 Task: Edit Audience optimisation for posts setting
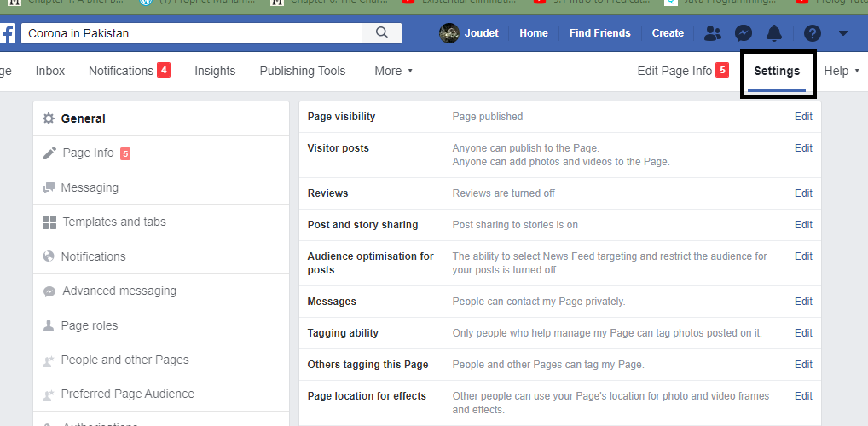tap(804, 256)
